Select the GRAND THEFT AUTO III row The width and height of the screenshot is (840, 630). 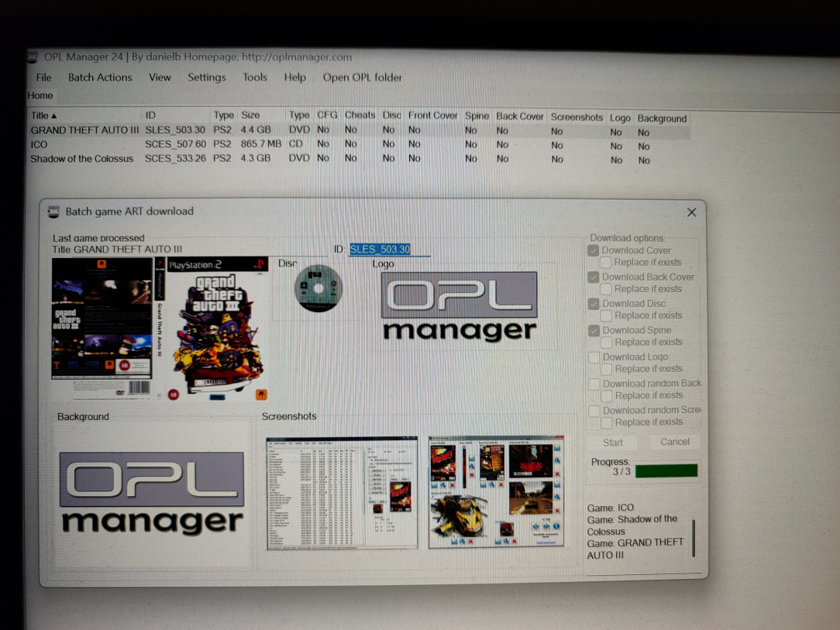358,130
